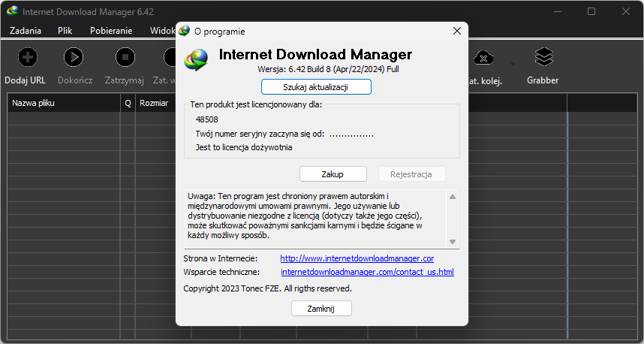Sort by Nazwa pliku column header
Screen dimensions: 644x344
click(x=64, y=103)
